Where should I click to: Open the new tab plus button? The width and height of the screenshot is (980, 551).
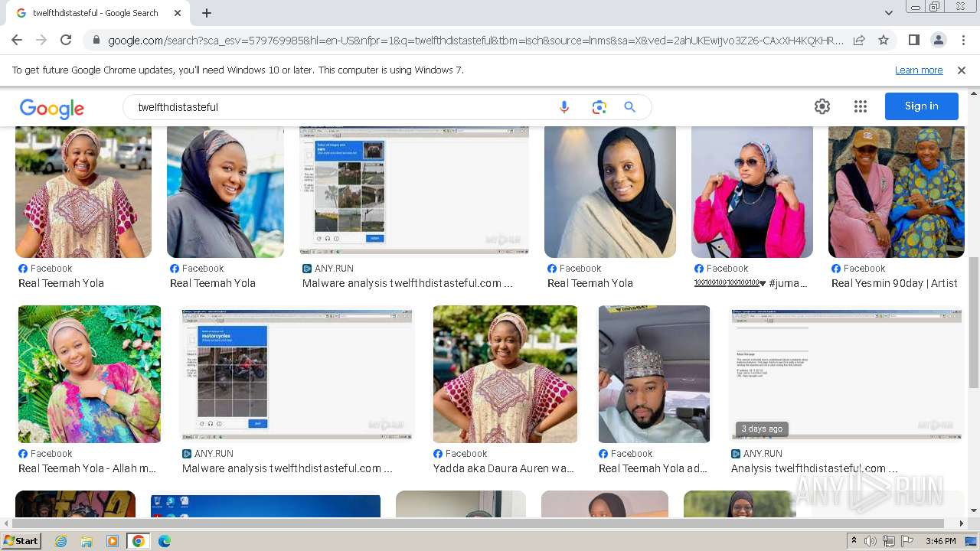(x=207, y=13)
